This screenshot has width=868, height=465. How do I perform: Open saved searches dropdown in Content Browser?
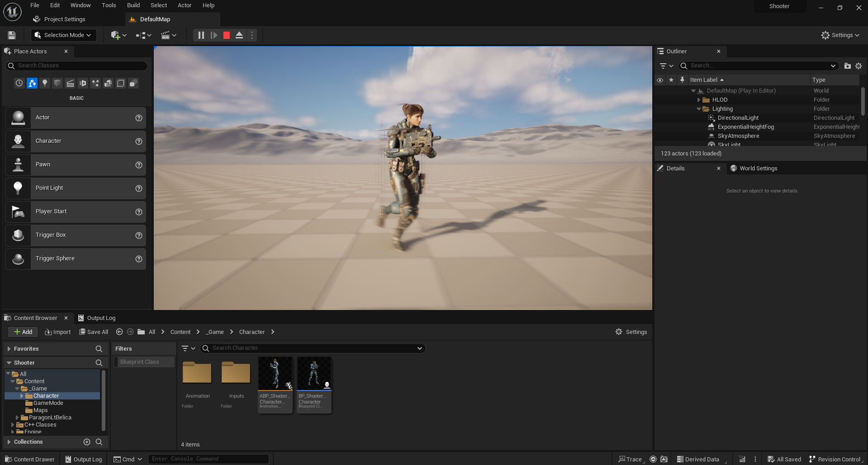pyautogui.click(x=420, y=348)
